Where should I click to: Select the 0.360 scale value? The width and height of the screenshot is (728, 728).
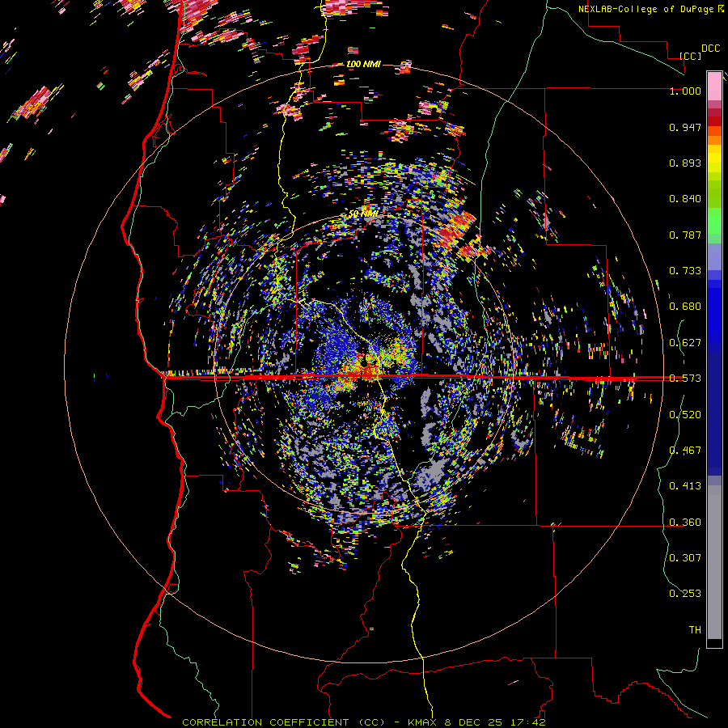coord(685,523)
